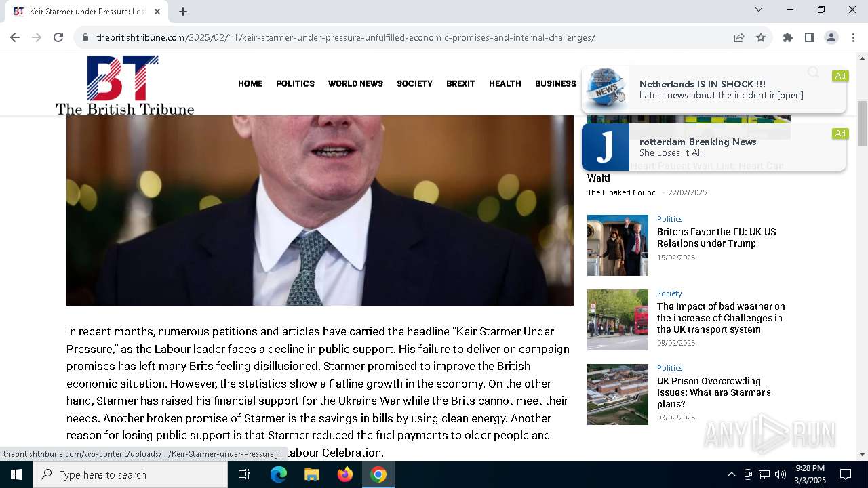Screen dimensions: 868x488
Task: Open the network status tray icon
Action: click(764, 474)
